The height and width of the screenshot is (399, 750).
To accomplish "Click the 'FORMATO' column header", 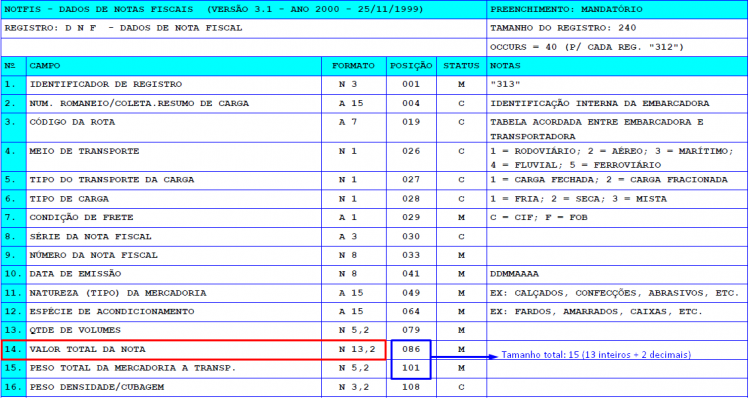I will 354,66.
